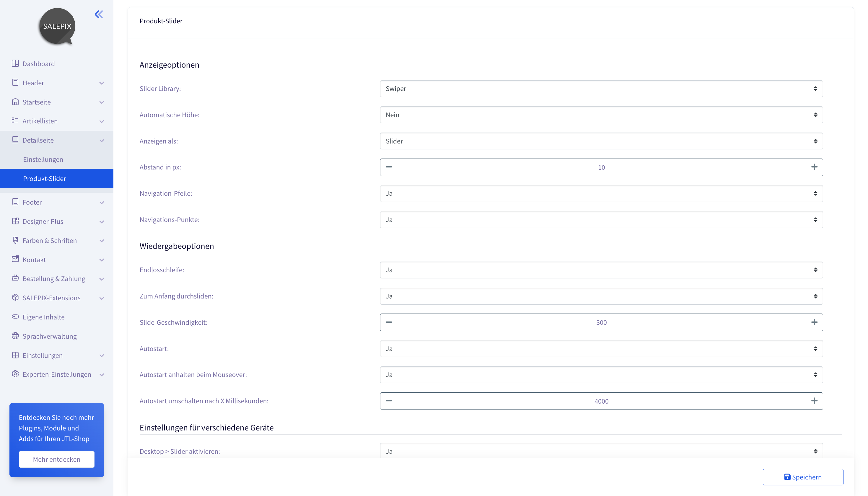The height and width of the screenshot is (496, 868).
Task: Increase Abstand in px with plus
Action: point(814,167)
